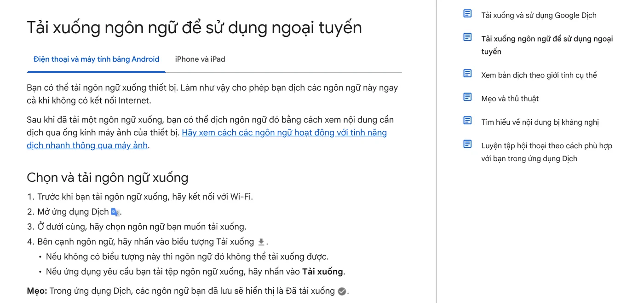Click bullet Nếu không có biểu tượng này

coord(187,256)
